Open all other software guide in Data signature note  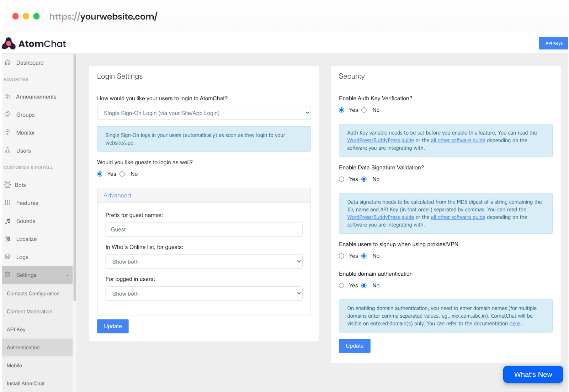[458, 217]
